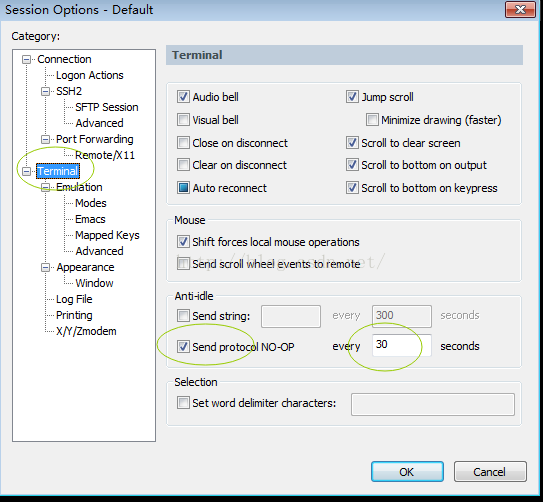Open Appearance settings
This screenshot has height=502, width=543.
click(85, 267)
